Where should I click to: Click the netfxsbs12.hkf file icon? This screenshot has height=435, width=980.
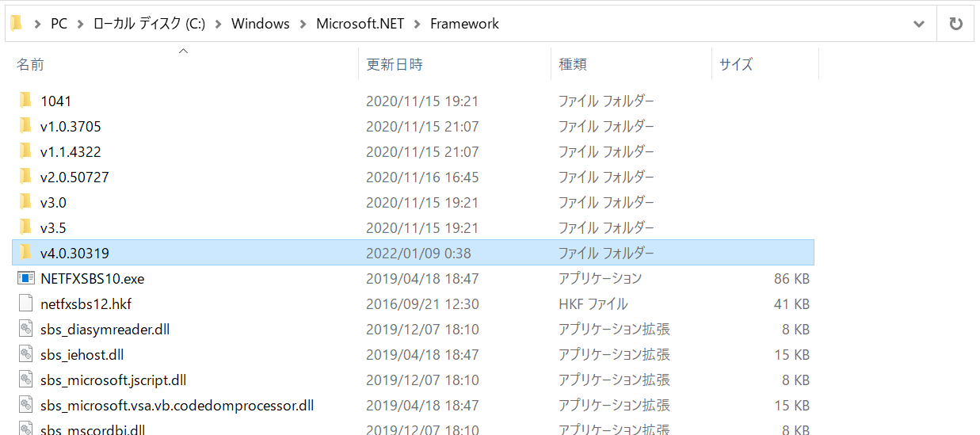click(26, 304)
